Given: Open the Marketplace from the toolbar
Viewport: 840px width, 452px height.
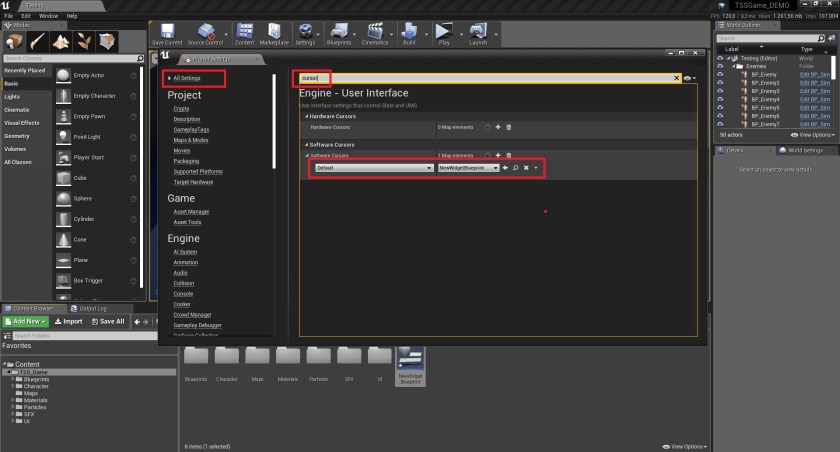Looking at the screenshot, I should coord(273,34).
